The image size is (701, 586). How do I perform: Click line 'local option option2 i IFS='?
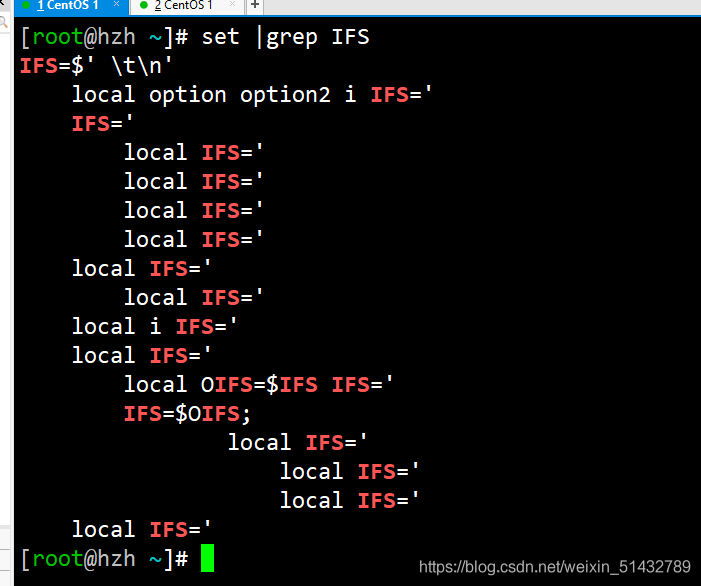tap(252, 95)
